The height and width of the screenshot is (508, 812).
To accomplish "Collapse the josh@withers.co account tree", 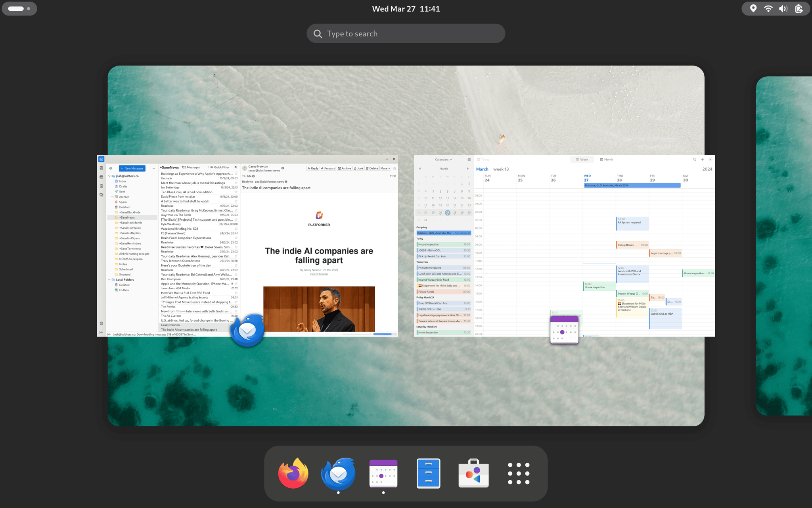I will pyautogui.click(x=109, y=176).
